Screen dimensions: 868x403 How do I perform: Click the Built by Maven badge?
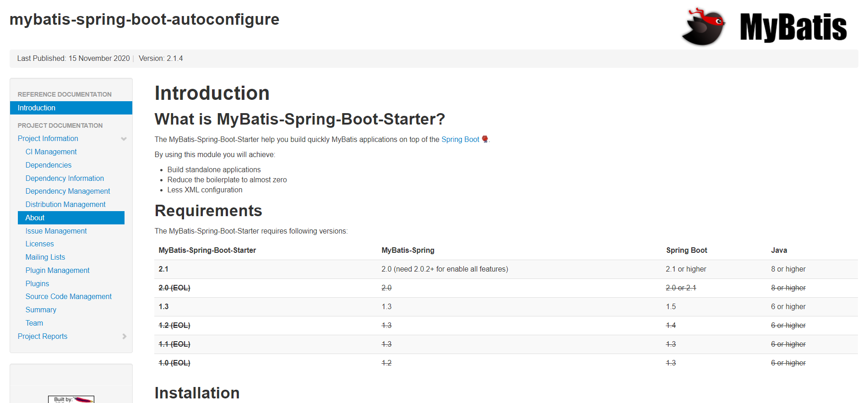click(71, 399)
